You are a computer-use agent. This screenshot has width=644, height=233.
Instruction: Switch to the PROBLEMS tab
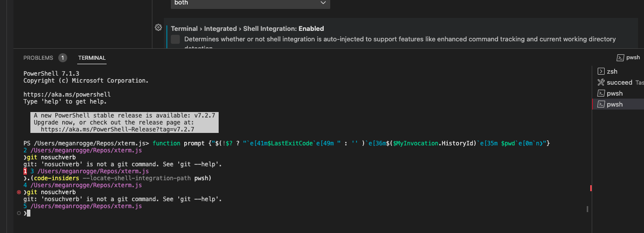[x=38, y=58]
